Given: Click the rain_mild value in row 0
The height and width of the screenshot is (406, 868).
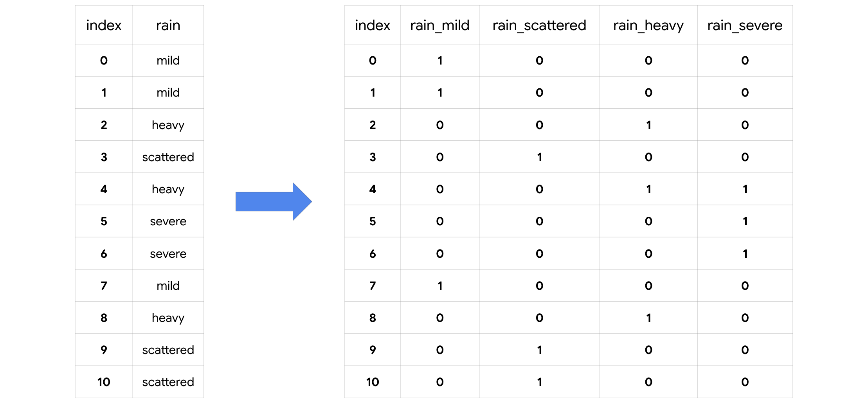Looking at the screenshot, I should (x=440, y=61).
